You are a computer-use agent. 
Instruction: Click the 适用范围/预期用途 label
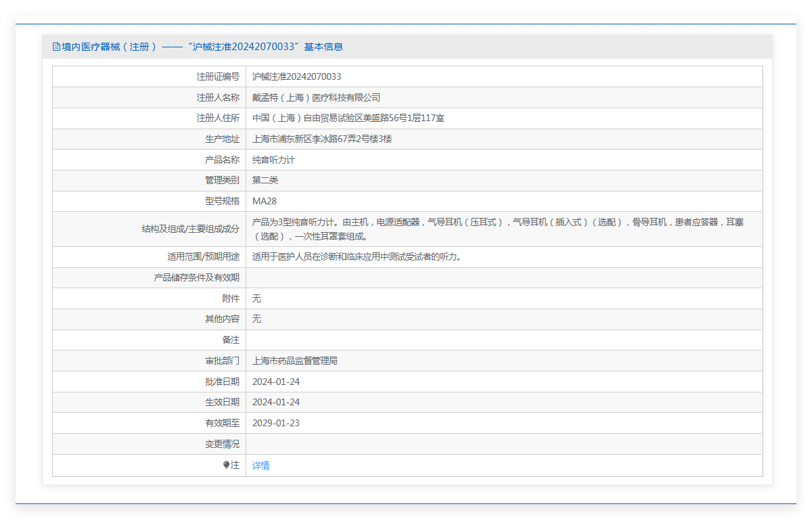[x=203, y=256]
